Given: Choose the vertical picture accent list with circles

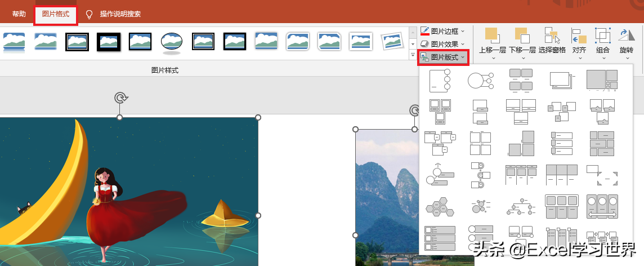Looking at the screenshot, I should (480, 238).
